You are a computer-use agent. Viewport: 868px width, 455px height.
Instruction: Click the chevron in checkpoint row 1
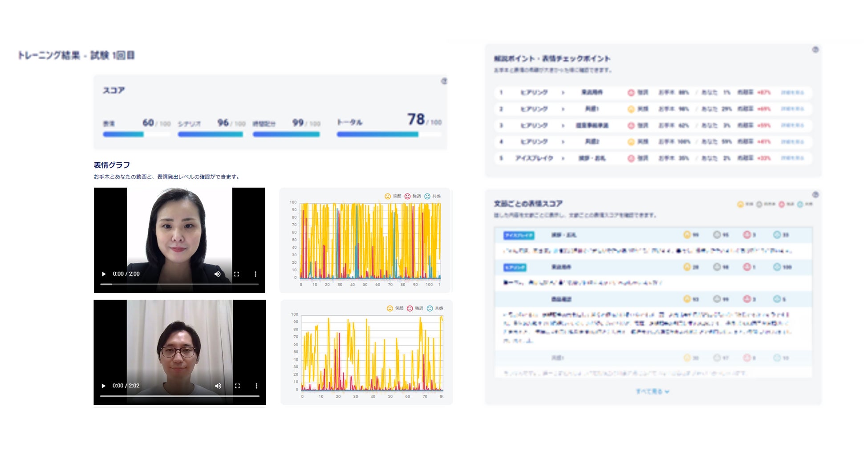tap(563, 93)
